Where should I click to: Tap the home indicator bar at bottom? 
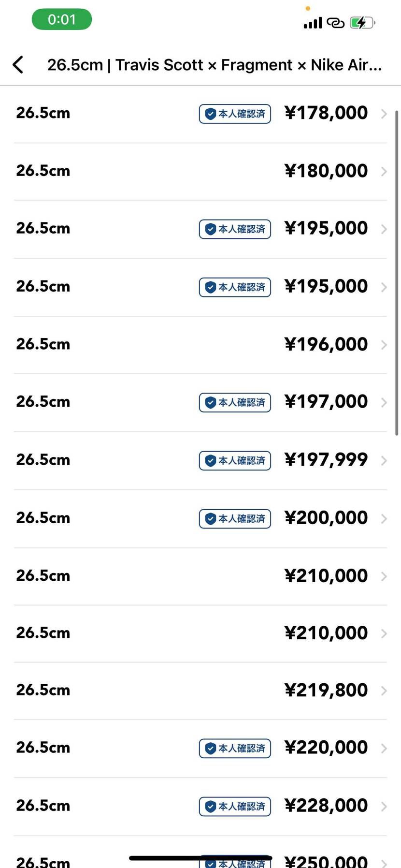pos(200,858)
